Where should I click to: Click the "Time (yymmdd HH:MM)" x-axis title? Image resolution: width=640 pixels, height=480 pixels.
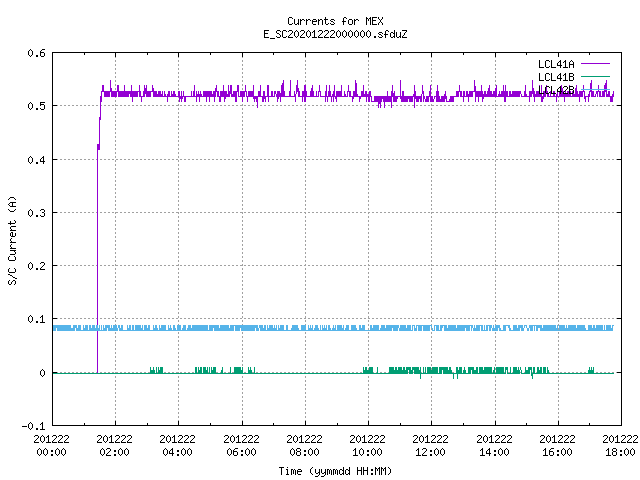coord(335,471)
